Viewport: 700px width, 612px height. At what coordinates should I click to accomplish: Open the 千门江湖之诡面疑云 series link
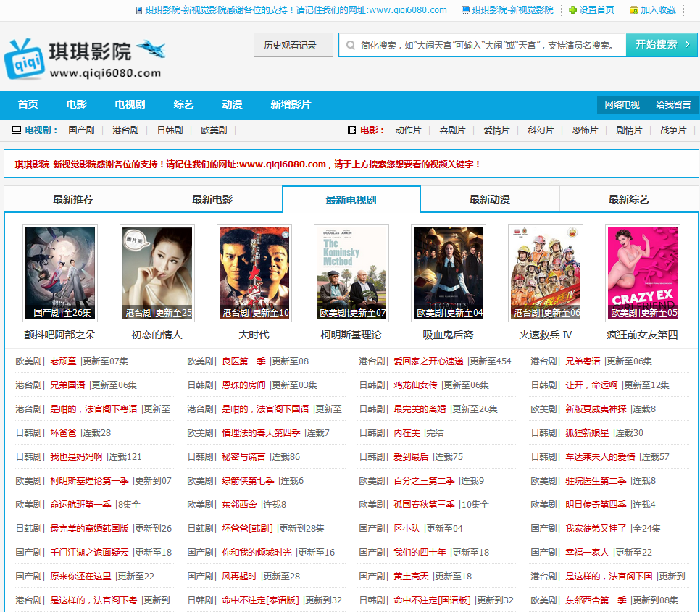click(89, 552)
